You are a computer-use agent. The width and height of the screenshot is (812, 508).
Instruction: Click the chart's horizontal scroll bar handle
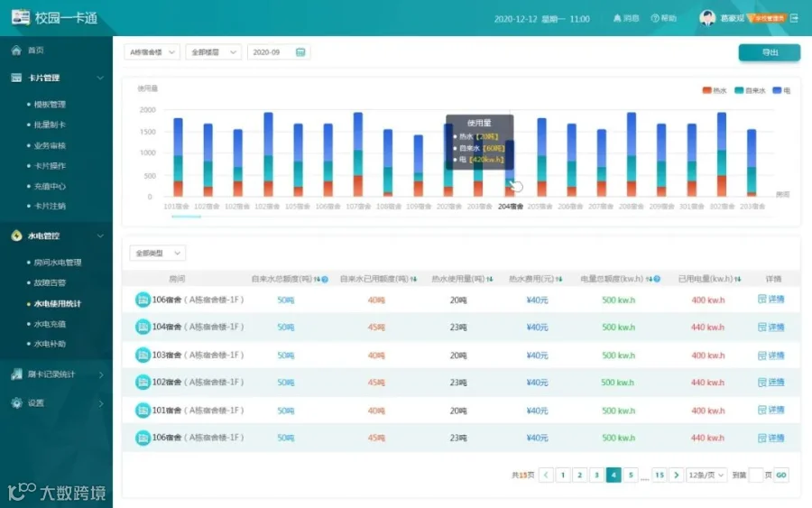[x=186, y=217]
